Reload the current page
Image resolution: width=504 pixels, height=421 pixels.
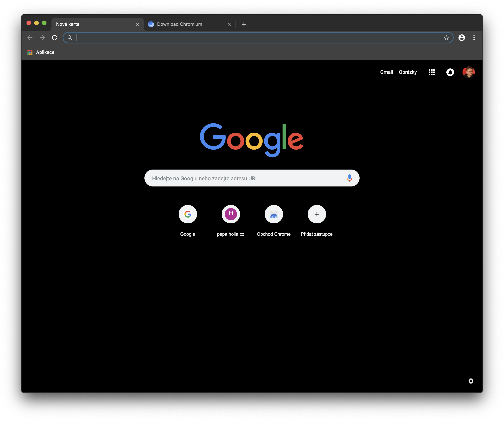tap(55, 38)
